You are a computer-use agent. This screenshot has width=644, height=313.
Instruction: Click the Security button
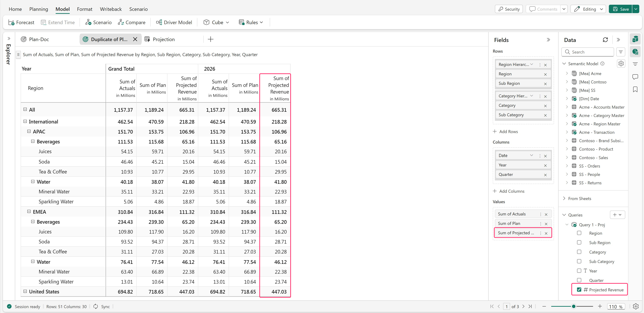(509, 9)
